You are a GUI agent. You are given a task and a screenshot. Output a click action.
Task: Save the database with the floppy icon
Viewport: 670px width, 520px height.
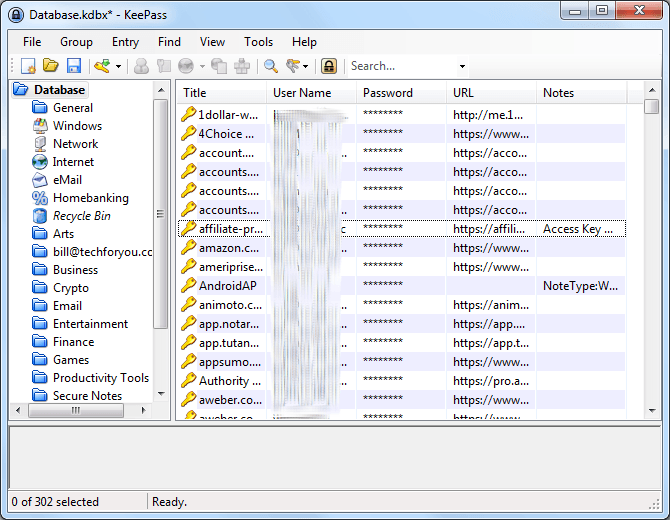pos(74,66)
